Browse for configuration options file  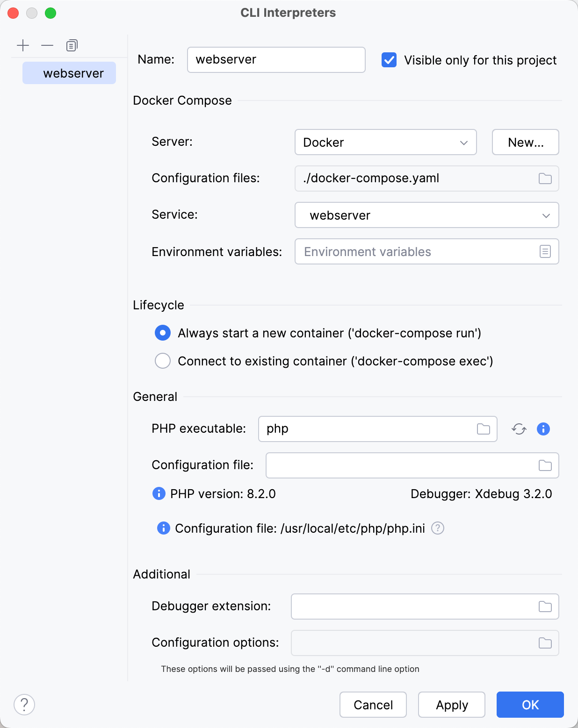click(x=545, y=643)
